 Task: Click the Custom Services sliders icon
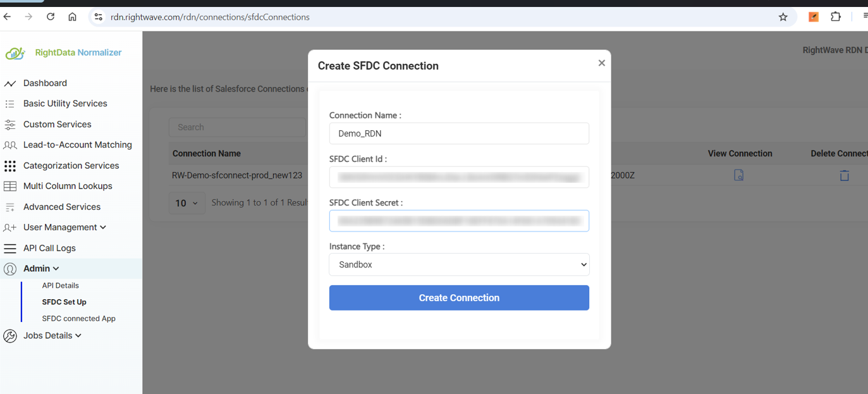point(10,125)
